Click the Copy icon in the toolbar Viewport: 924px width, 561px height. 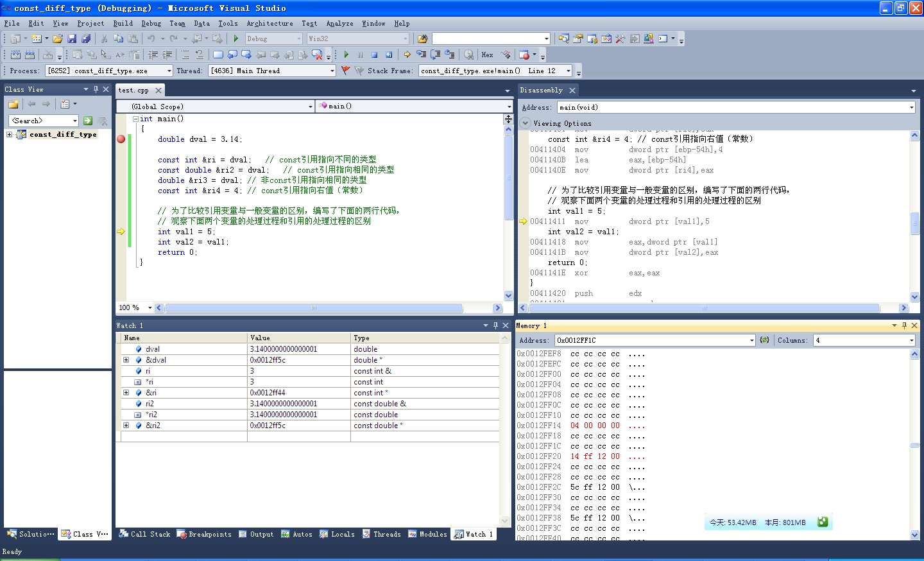pos(118,39)
